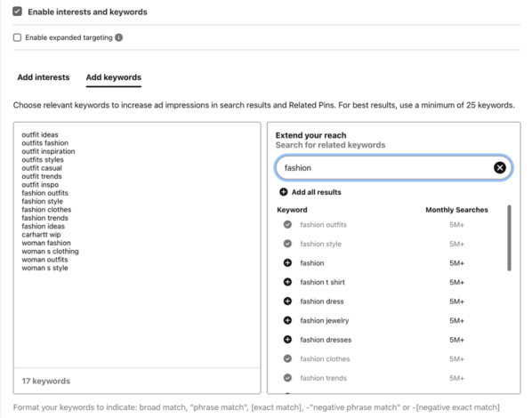Add 'fashion t shirt' keyword with plus icon
The image size is (532, 418).
tap(287, 282)
